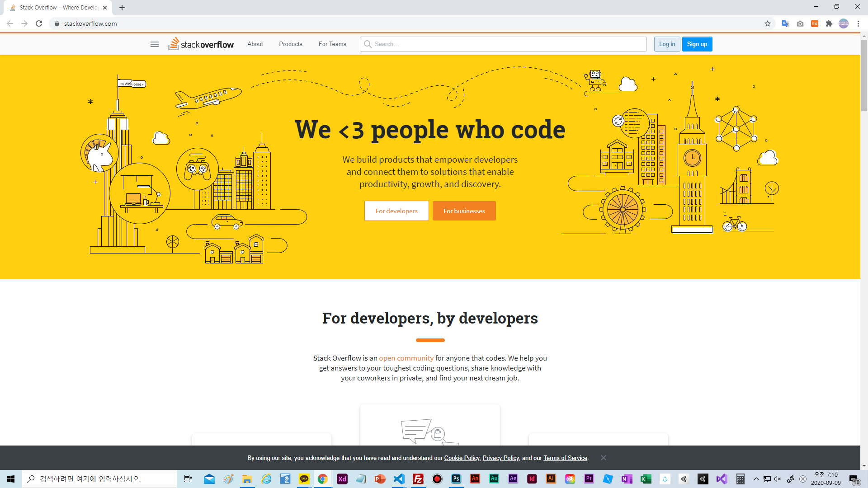Open Excel from the taskbar
The width and height of the screenshot is (868, 488).
coord(646,479)
